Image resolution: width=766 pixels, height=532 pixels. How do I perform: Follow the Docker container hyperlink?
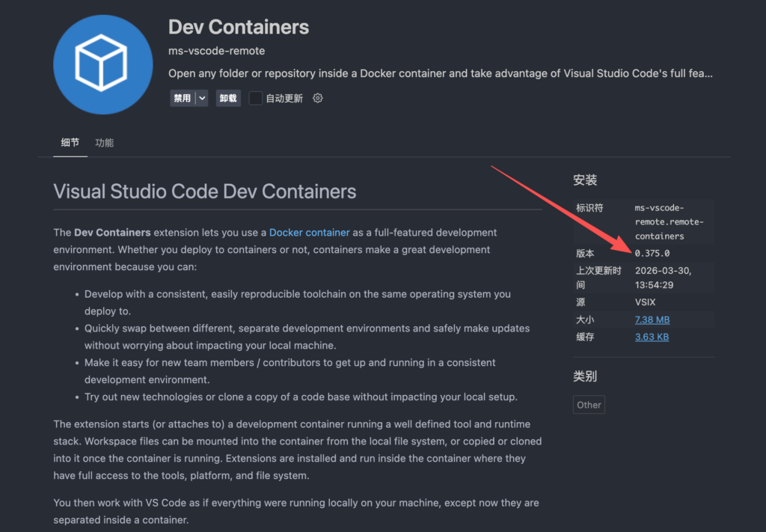(309, 233)
